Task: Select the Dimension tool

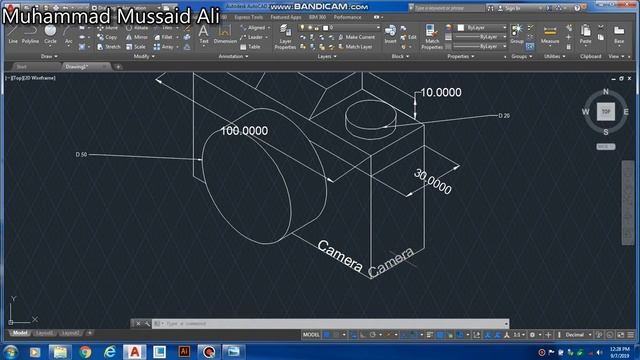Action: (225, 34)
